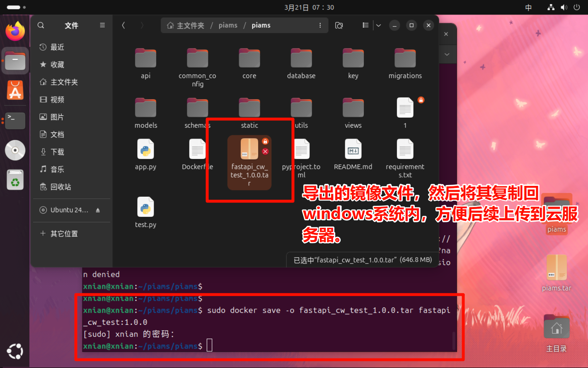This screenshot has width=588, height=368.
Task: Click the Files app dock icon
Action: pyautogui.click(x=15, y=61)
